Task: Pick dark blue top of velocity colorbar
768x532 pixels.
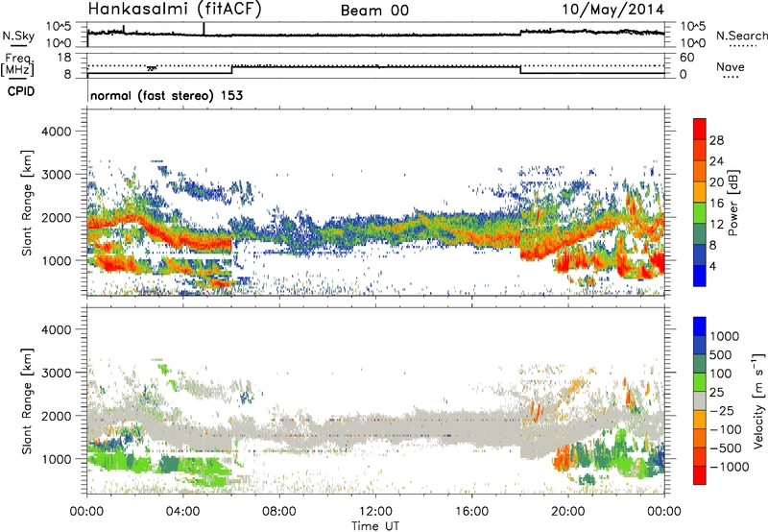Action: point(700,326)
